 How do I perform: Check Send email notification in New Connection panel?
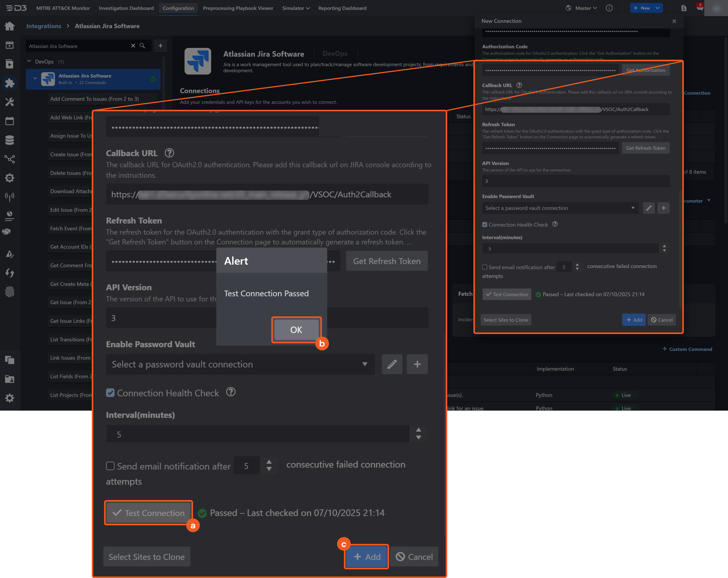tap(485, 267)
